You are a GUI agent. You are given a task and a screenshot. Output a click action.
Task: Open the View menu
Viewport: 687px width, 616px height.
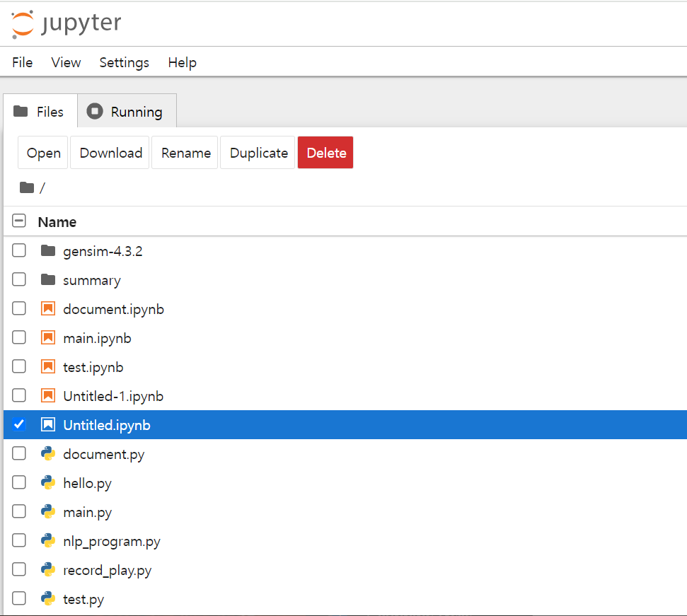coord(66,63)
